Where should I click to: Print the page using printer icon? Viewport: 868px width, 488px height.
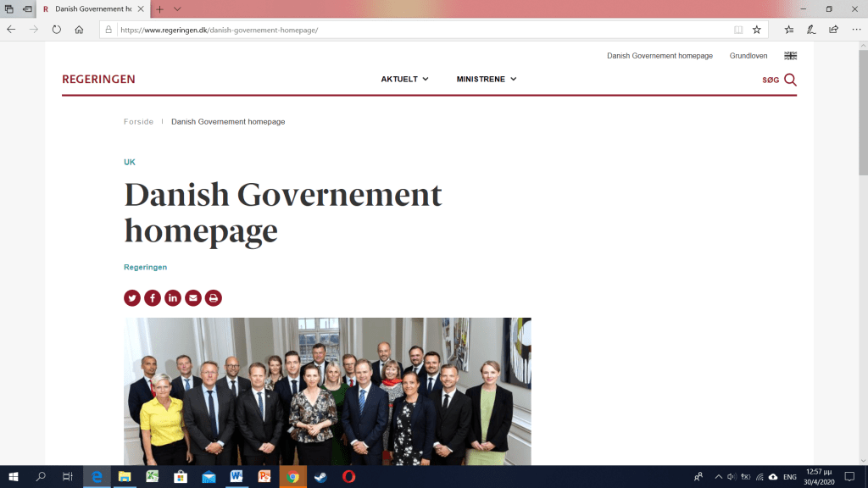214,298
